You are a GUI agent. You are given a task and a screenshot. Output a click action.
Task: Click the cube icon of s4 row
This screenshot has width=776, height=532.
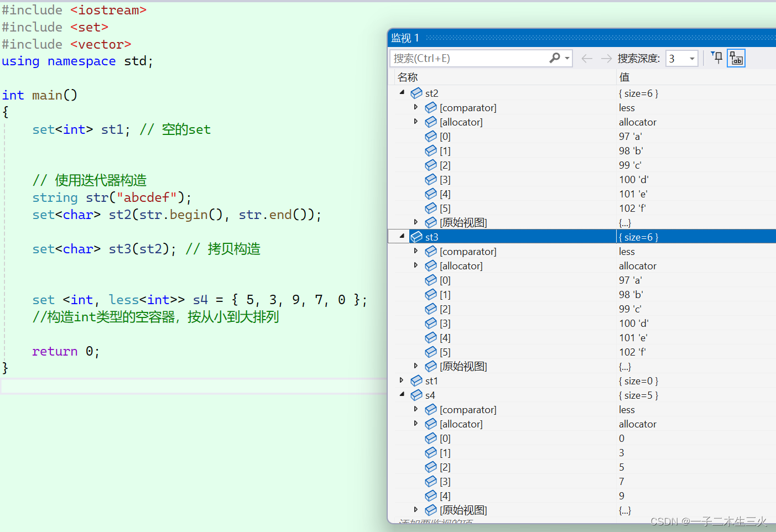coord(416,395)
